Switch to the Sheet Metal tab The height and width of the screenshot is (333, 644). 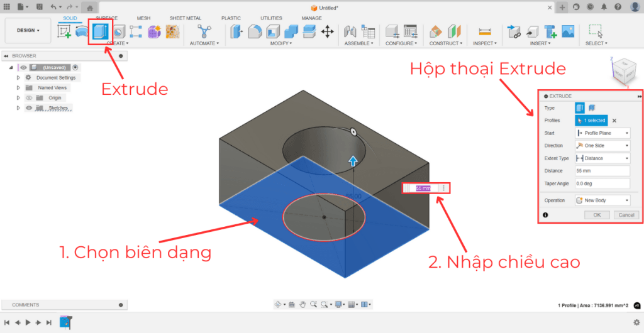coord(185,18)
